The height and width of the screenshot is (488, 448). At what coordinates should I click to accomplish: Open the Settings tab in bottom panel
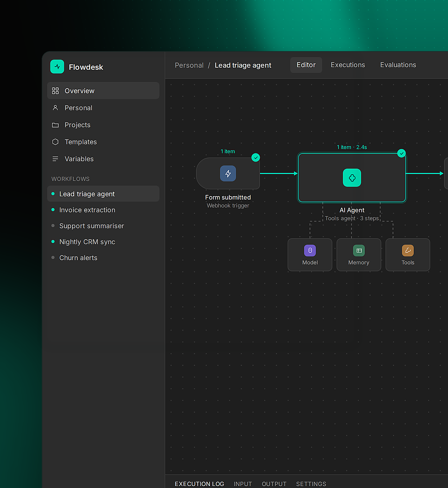coord(311,484)
